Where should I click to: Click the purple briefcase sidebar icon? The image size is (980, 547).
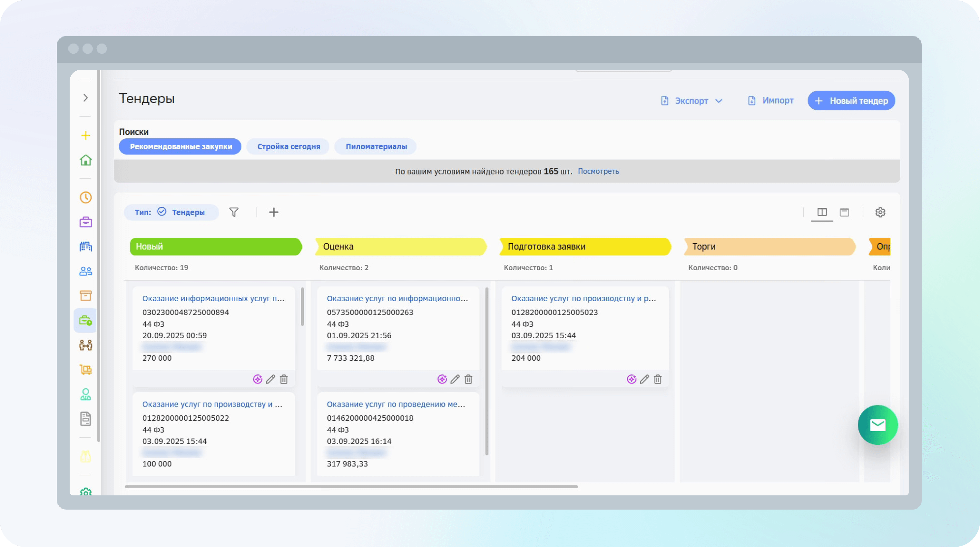[x=86, y=222]
